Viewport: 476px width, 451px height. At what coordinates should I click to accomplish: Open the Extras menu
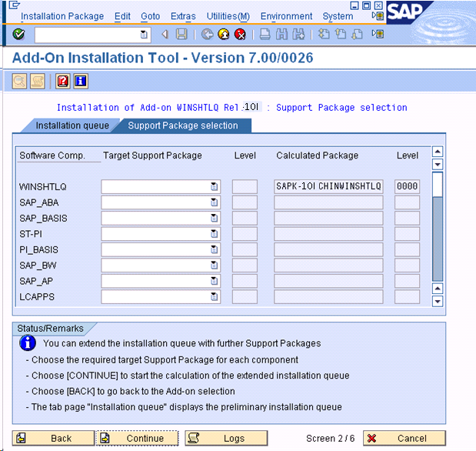pos(183,16)
